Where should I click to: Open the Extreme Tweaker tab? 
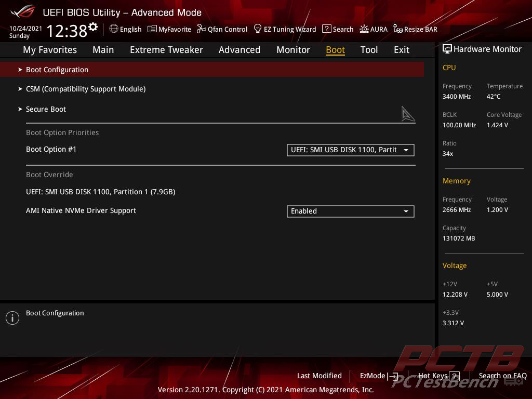tap(166, 50)
